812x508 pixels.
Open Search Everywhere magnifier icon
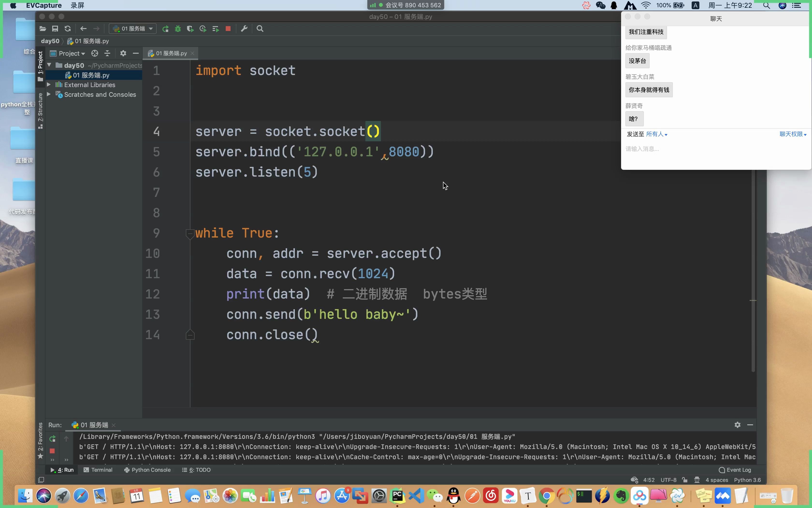[260, 29]
